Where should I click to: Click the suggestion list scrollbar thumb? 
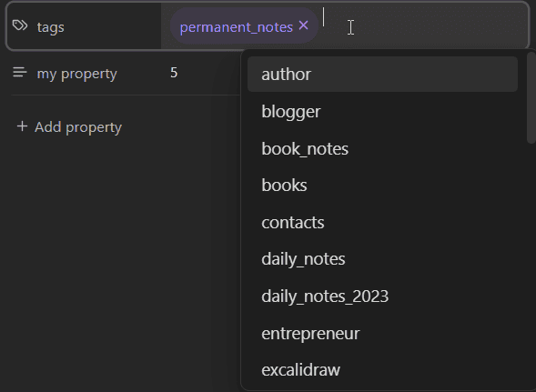[531, 97]
